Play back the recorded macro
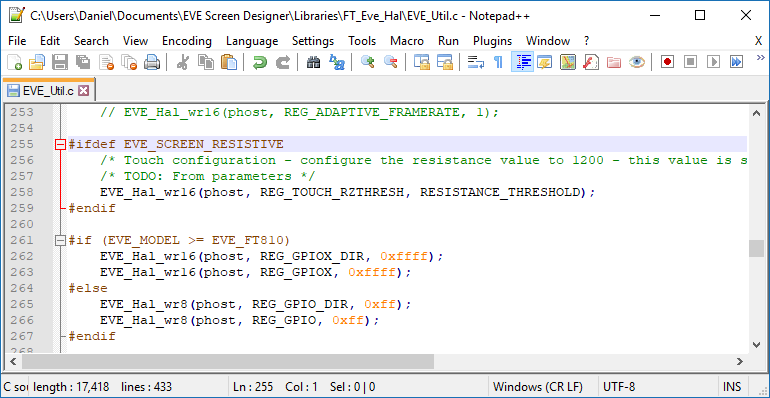 coord(713,62)
